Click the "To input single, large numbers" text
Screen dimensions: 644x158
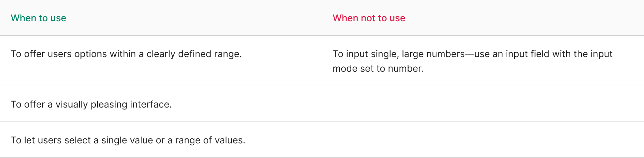[x=399, y=54]
